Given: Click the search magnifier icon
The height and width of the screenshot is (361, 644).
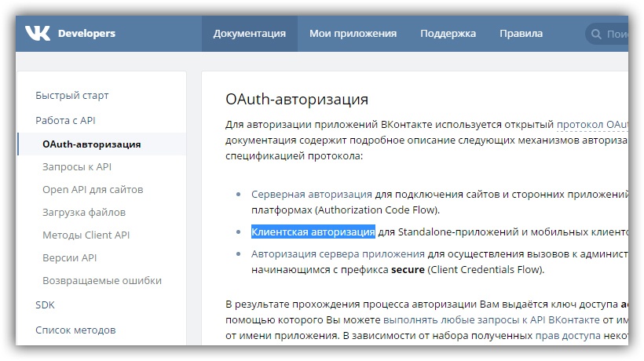Looking at the screenshot, I should pyautogui.click(x=596, y=34).
